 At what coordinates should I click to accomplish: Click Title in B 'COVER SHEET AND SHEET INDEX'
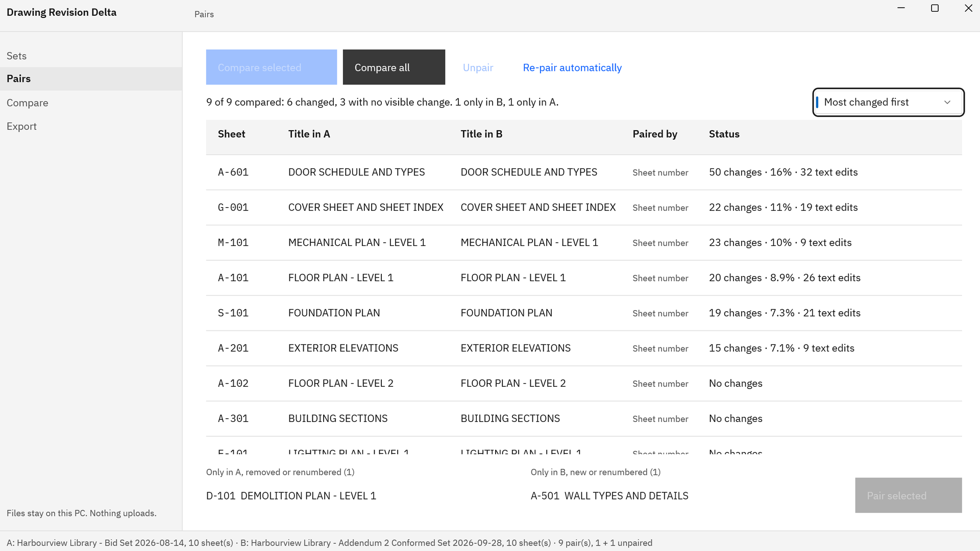(x=538, y=208)
